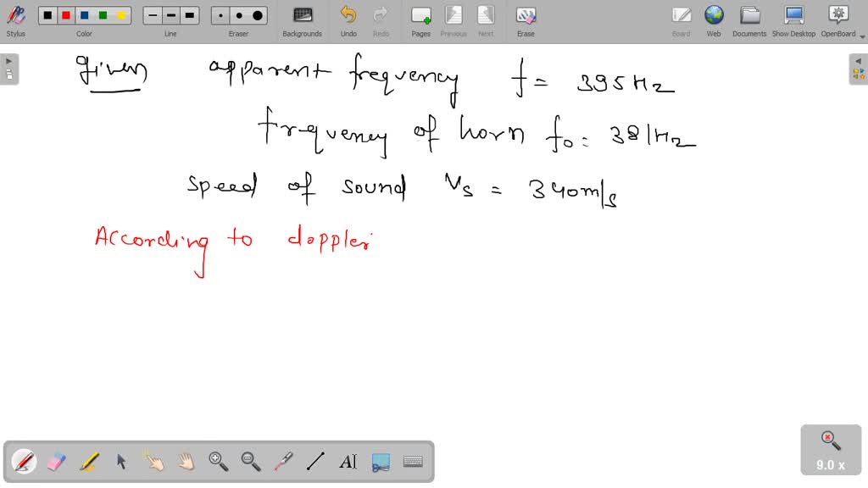Select the Capture part of screen tool
The width and height of the screenshot is (868, 488).
[x=381, y=461]
